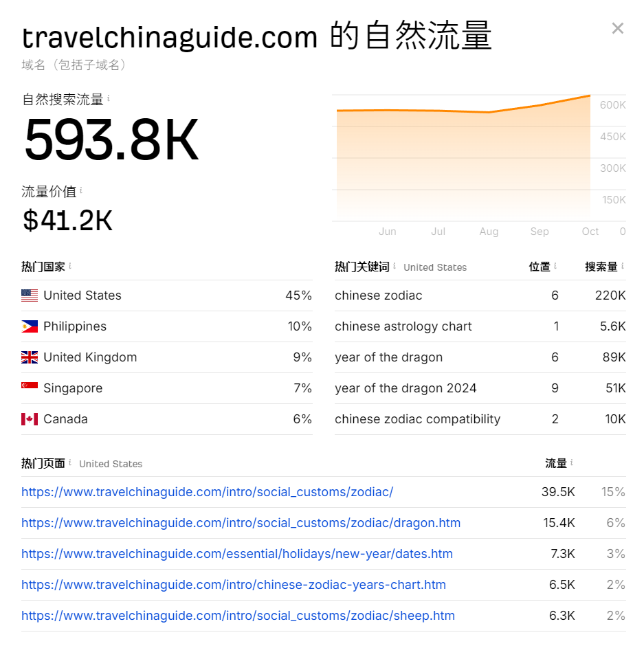Viewport: 644px width, 648px height.
Task: Open the chinese-zodiac-years-chart.htm link
Action: click(x=234, y=585)
